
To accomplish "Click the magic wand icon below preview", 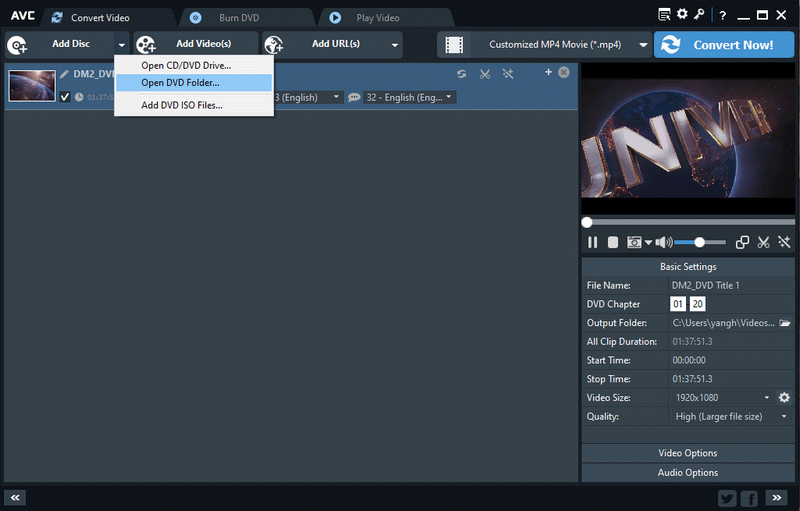I will click(784, 242).
